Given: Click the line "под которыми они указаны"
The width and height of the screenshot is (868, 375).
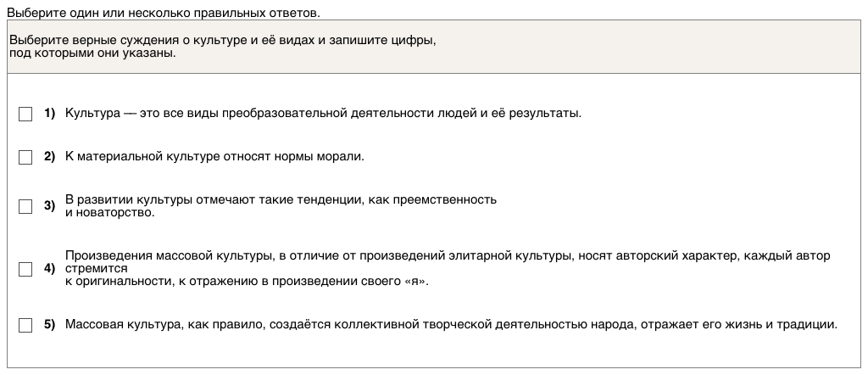Looking at the screenshot, I should click(92, 53).
